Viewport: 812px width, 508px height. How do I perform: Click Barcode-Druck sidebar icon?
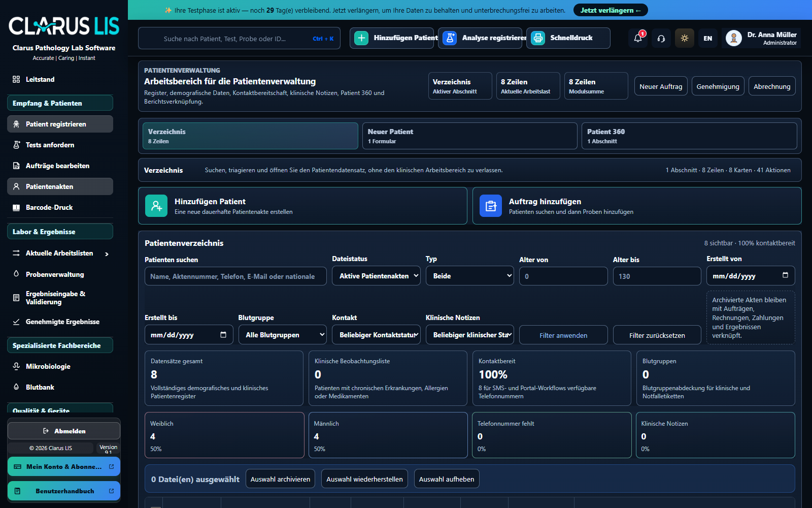(x=16, y=207)
